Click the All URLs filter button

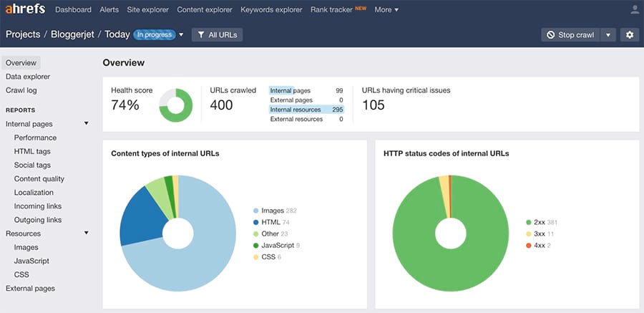tap(217, 34)
